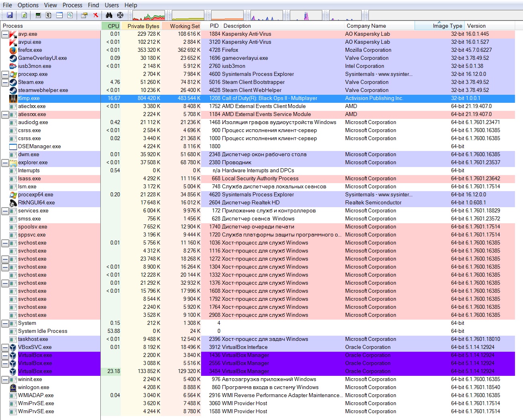Click the Show Lower Pane toolbar icon

click(59, 15)
